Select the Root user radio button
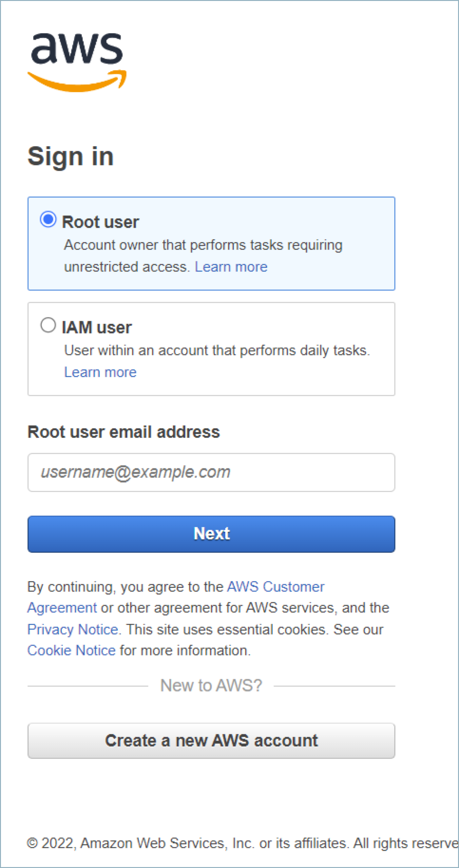The width and height of the screenshot is (459, 868). (x=48, y=220)
